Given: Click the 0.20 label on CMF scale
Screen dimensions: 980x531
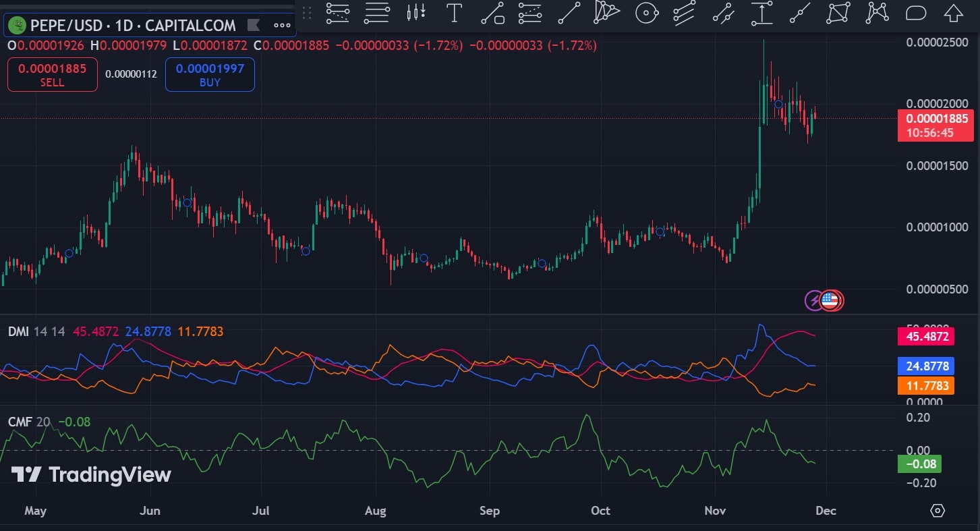Looking at the screenshot, I should pyautogui.click(x=918, y=418).
